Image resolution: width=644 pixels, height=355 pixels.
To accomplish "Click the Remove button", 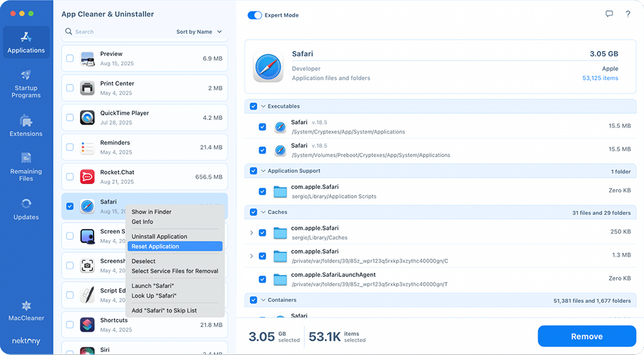I will (587, 336).
